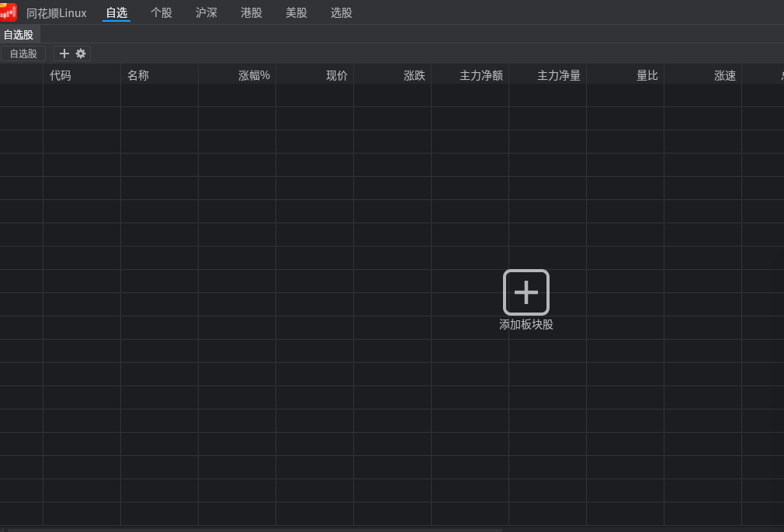Click the horizontal scrollbar at the bottom
The image size is (784, 532).
point(255,530)
